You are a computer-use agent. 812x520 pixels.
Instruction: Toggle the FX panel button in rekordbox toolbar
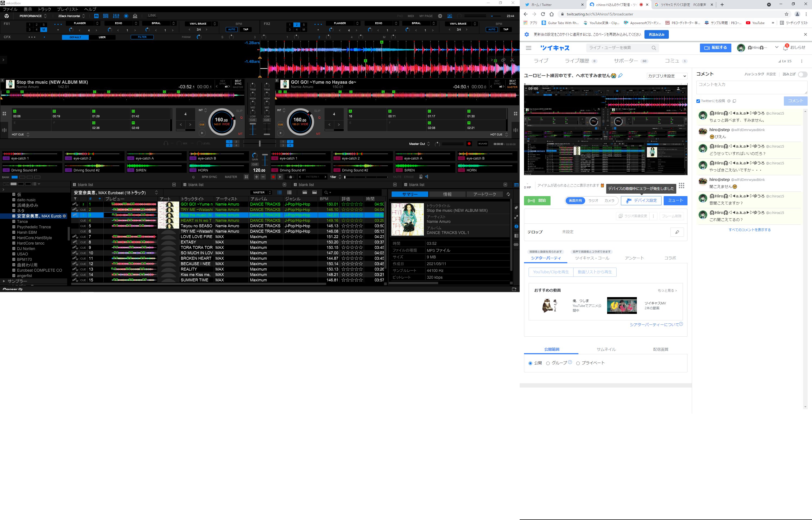pyautogui.click(x=96, y=16)
